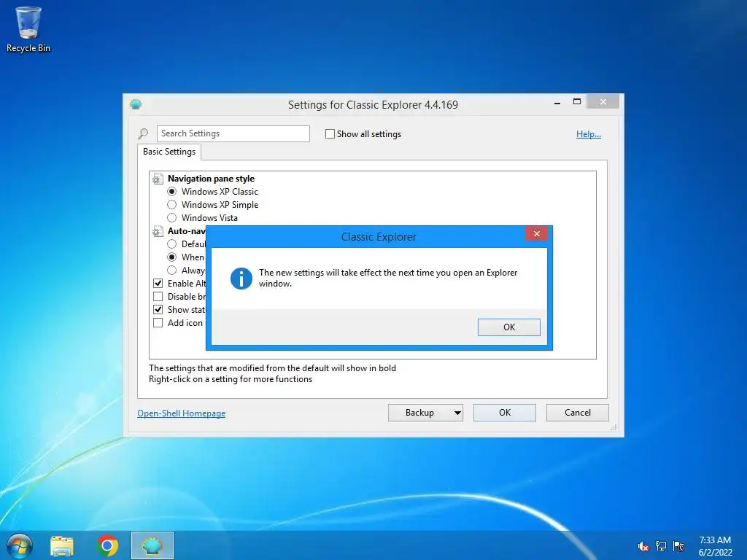The image size is (747, 560).
Task: Dismiss the Classic Explorer dialog with OK
Action: click(508, 327)
